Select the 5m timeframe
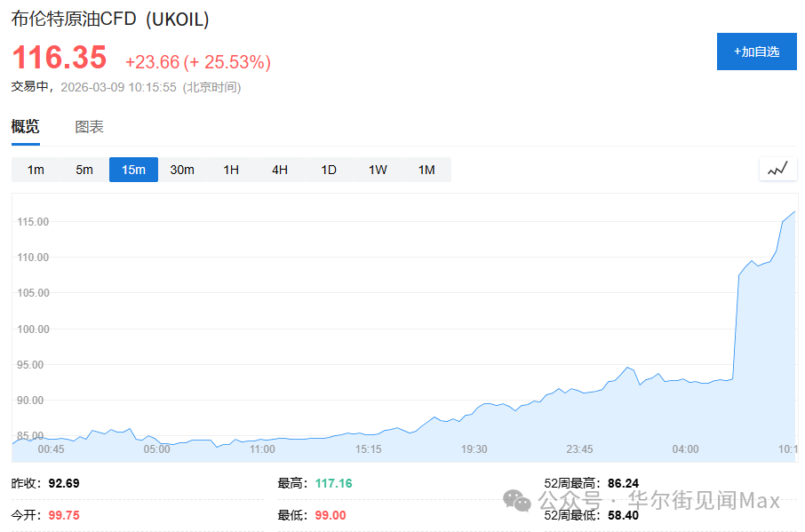The image size is (805, 532). click(x=84, y=169)
